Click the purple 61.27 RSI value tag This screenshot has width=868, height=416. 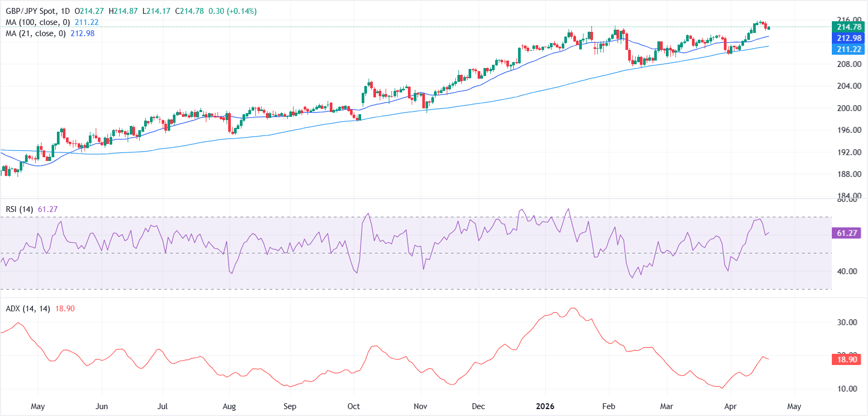846,233
